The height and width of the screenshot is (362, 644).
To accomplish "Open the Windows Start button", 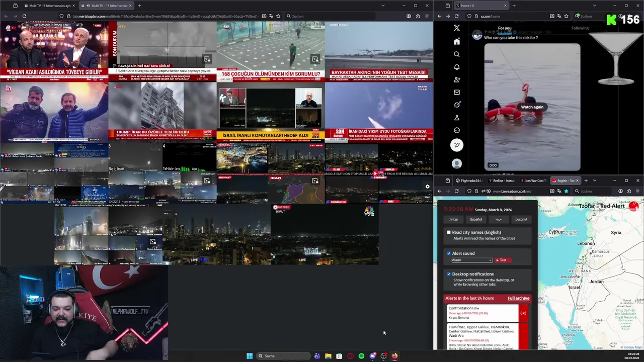I will point(250,356).
